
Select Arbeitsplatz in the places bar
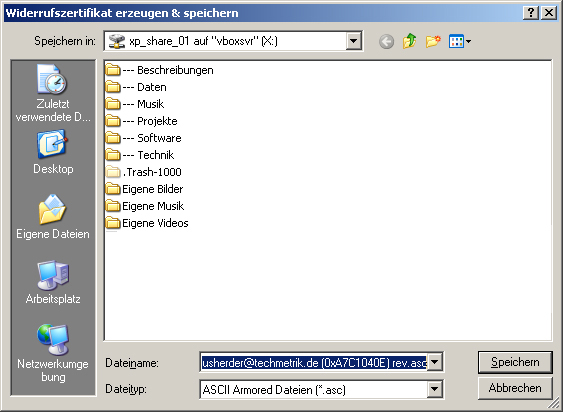(53, 282)
